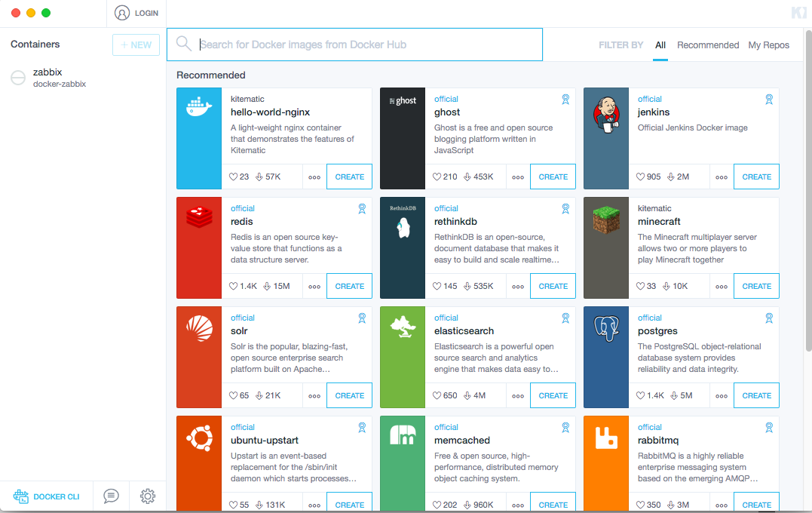Switch to the All filter tab
This screenshot has height=513, width=812.
[660, 45]
